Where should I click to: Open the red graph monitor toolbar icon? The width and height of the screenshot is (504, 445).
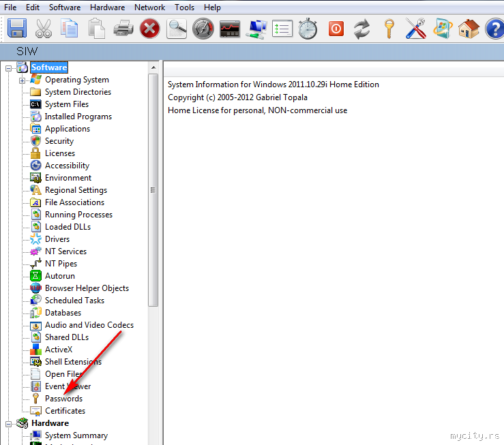230,29
